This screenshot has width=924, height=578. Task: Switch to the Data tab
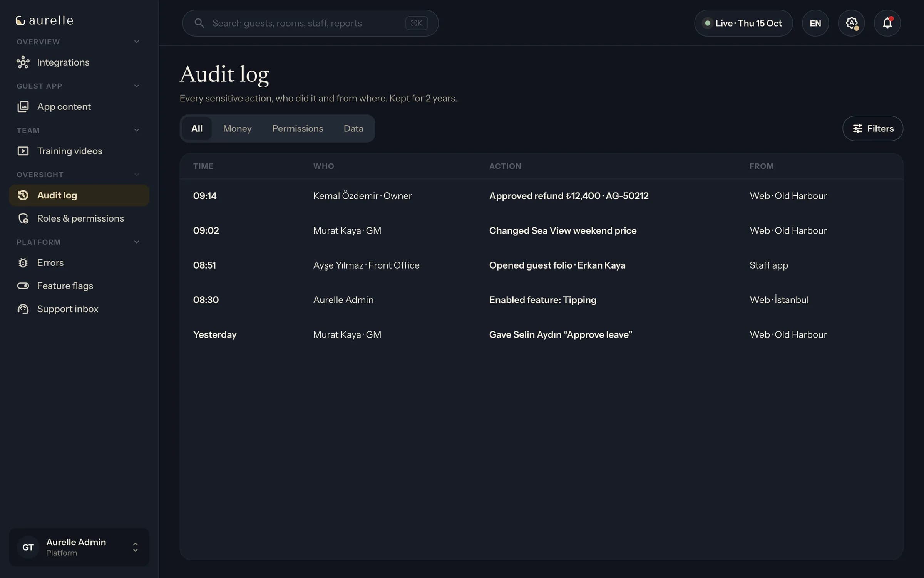click(353, 128)
